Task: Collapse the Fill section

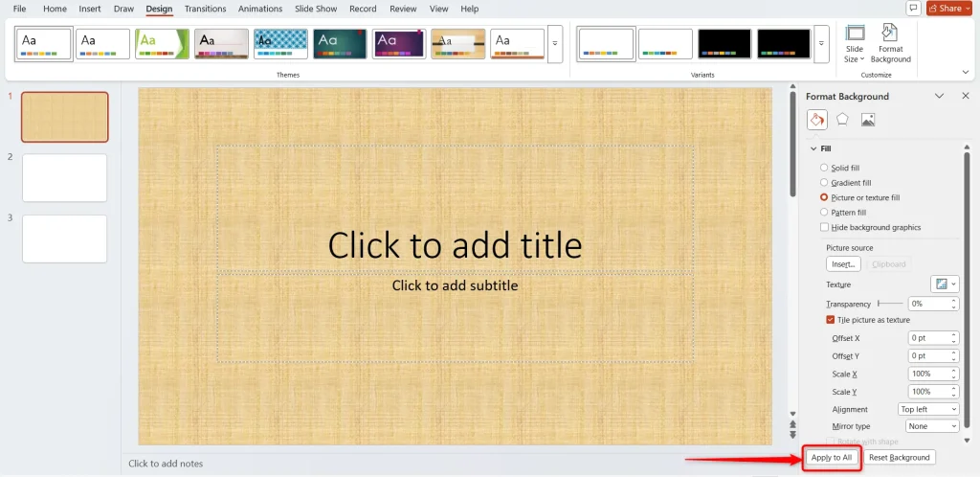Action: pyautogui.click(x=813, y=148)
